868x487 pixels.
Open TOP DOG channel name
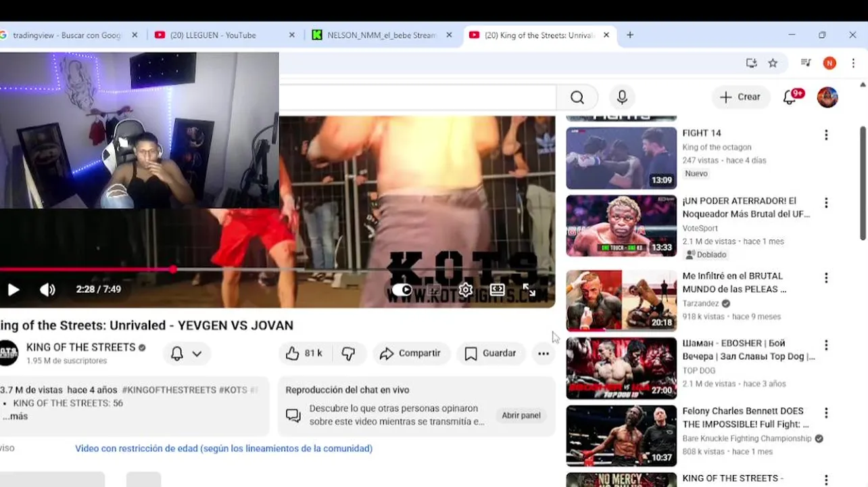699,371
